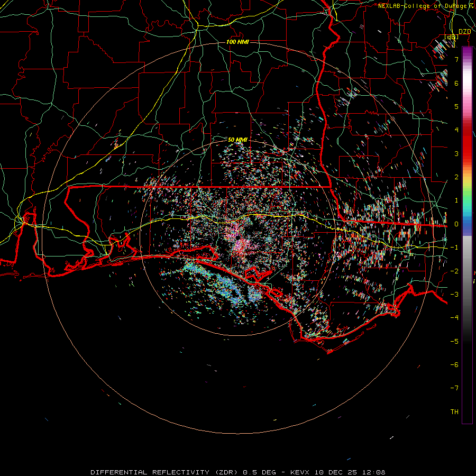This screenshot has width=476, height=476.
Task: Click the -5 scale value
Action: click(454, 342)
